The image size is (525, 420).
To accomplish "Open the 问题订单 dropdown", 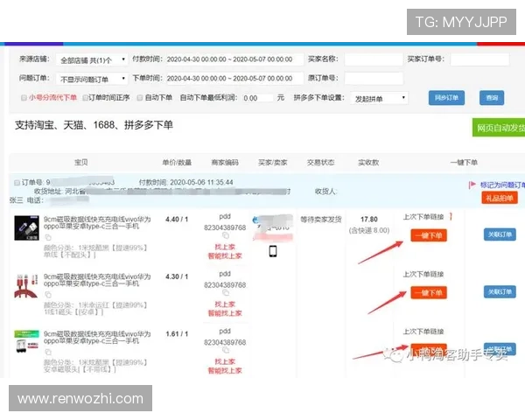I will coord(92,79).
